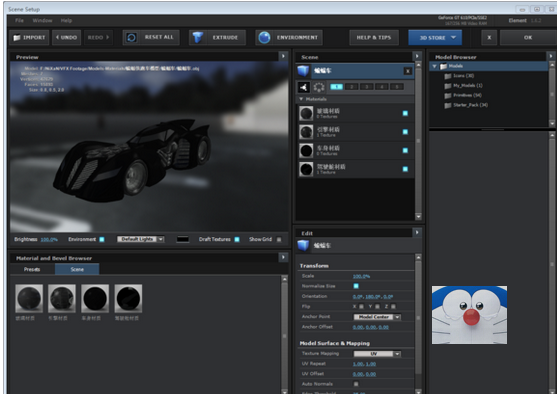Viewport: 557px width, 394px height.
Task: Open the File menu
Action: pos(20,21)
